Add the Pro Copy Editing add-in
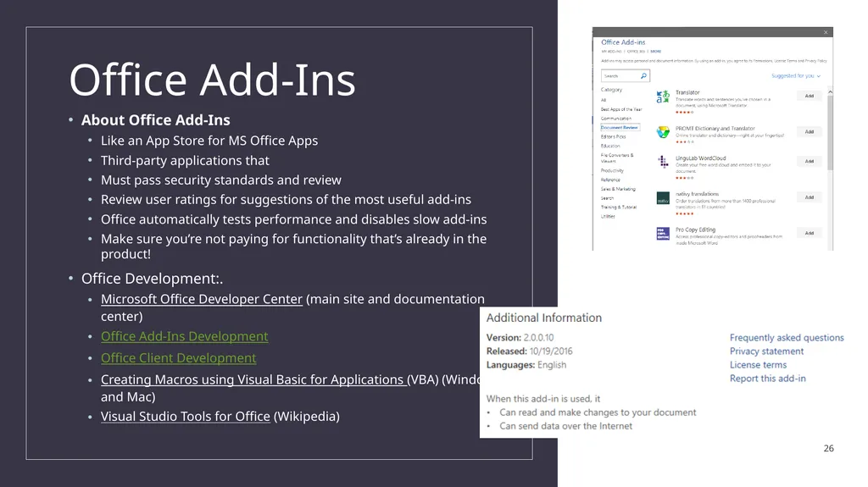The width and height of the screenshot is (868, 487). pyautogui.click(x=810, y=233)
